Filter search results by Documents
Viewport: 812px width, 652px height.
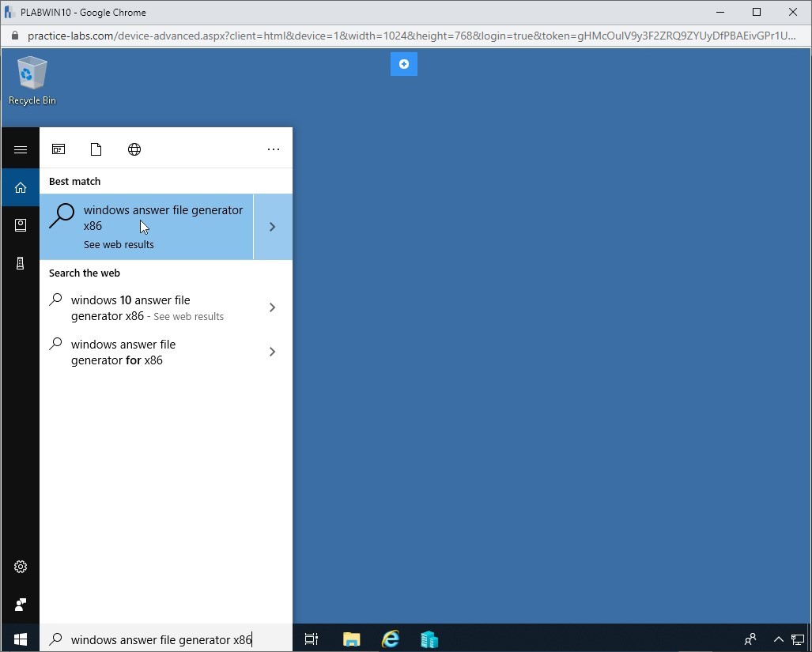[x=96, y=149]
